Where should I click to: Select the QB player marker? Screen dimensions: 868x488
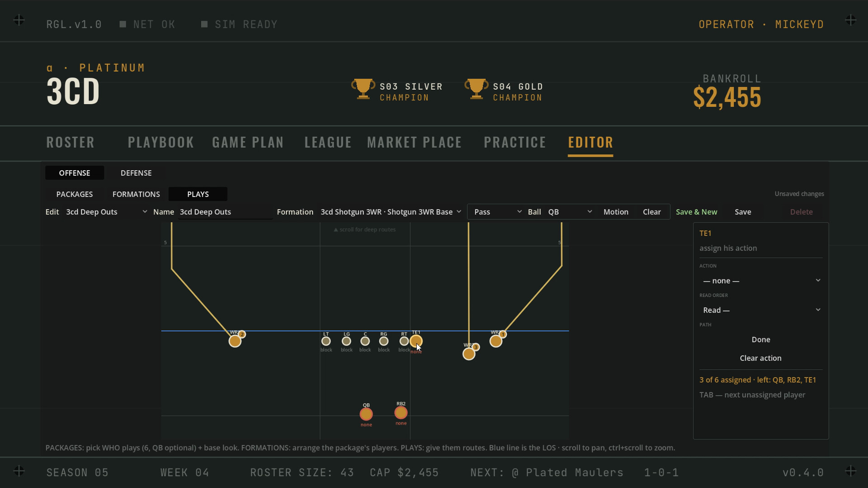coord(366,414)
